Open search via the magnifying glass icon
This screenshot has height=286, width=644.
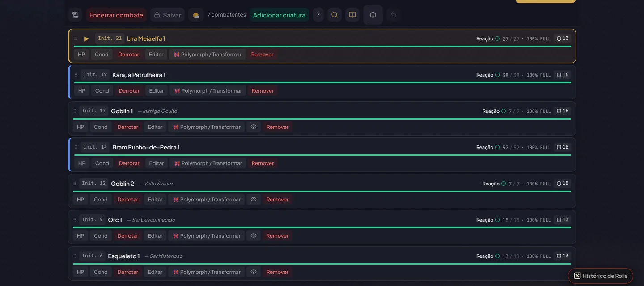coord(335,15)
